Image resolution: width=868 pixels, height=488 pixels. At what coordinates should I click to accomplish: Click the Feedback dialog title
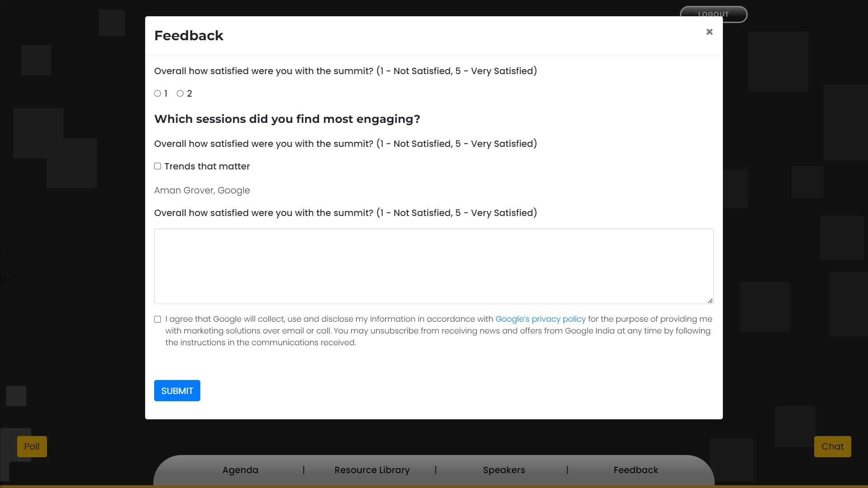pos(189,36)
